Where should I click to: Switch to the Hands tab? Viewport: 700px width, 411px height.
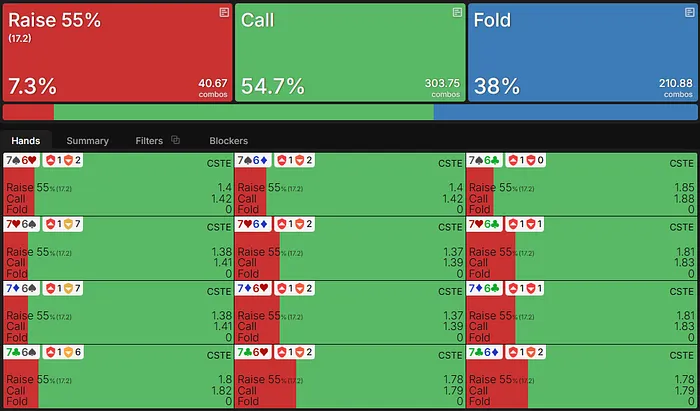click(x=25, y=141)
